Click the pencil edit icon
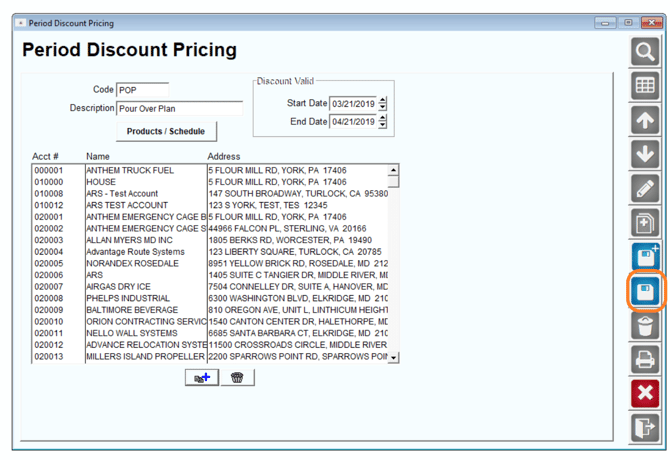This screenshot has width=670, height=460. coord(645,188)
